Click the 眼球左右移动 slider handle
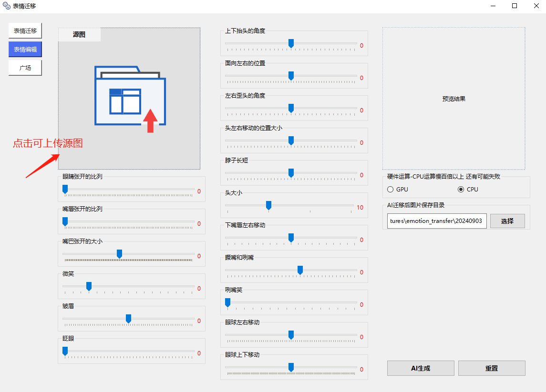546x392 pixels. point(291,335)
